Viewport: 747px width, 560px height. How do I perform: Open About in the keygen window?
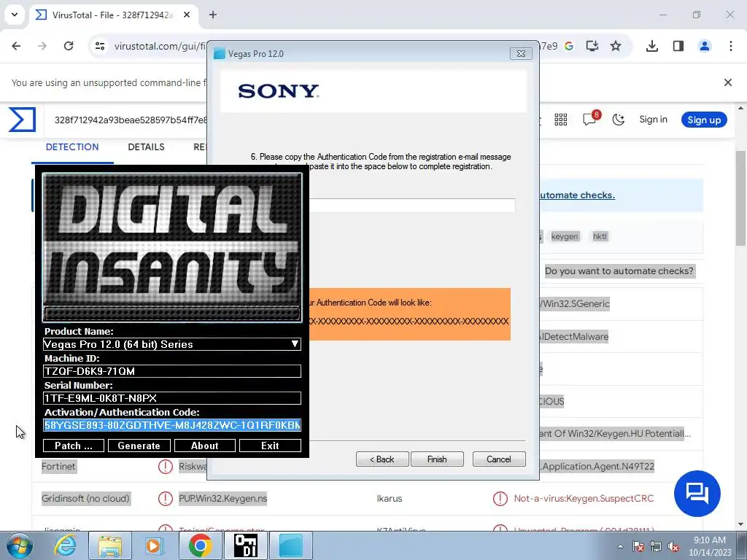click(x=205, y=446)
